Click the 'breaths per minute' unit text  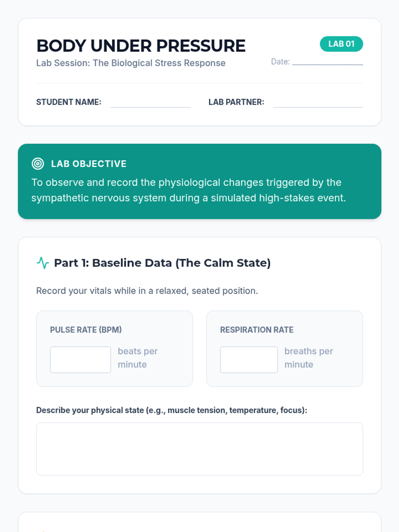click(308, 358)
